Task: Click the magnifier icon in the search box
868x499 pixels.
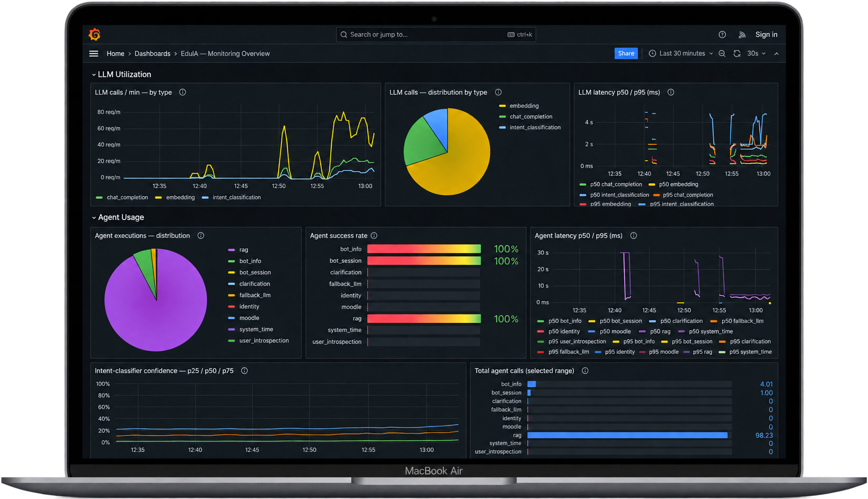Action: tap(344, 35)
